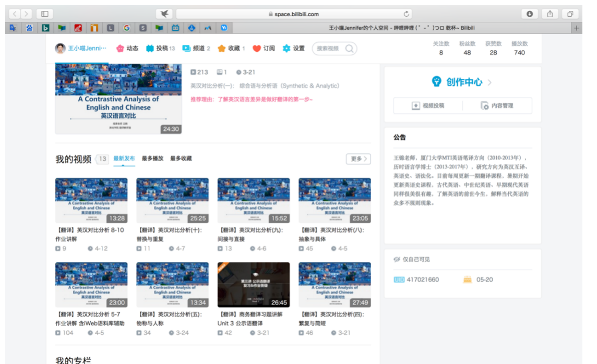Open the Google Translate favorites icon
597x364 pixels.
pos(14,28)
